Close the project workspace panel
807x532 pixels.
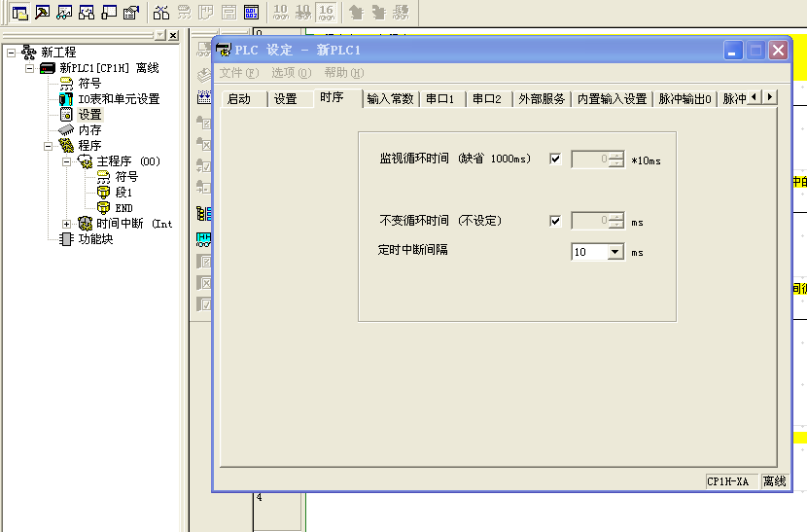coord(173,36)
